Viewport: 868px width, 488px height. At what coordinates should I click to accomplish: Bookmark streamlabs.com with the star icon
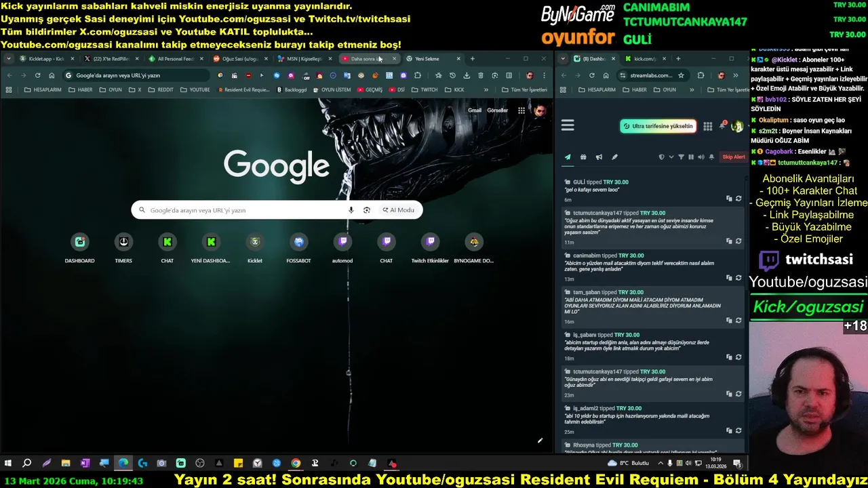[681, 75]
